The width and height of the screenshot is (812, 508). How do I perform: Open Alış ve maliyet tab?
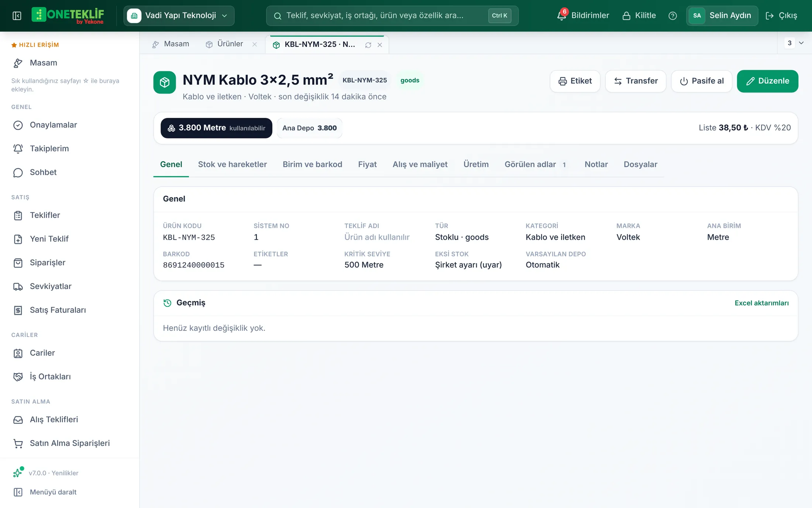point(420,164)
